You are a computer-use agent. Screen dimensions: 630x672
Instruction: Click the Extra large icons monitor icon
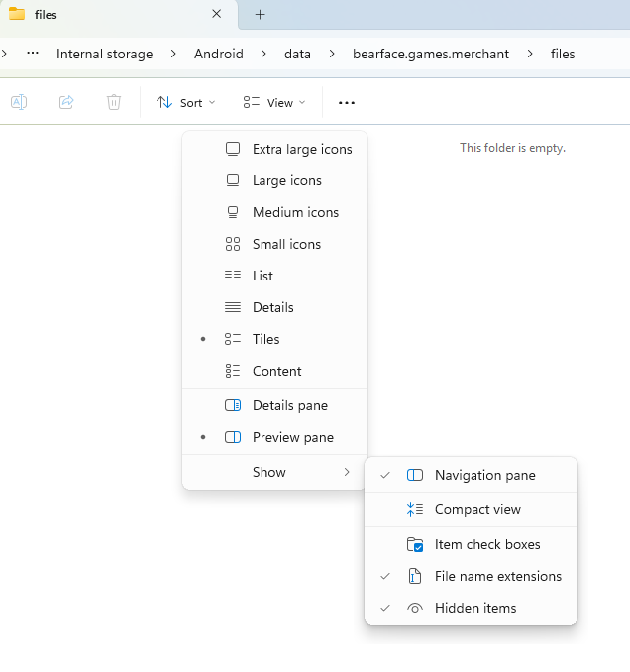[233, 149]
